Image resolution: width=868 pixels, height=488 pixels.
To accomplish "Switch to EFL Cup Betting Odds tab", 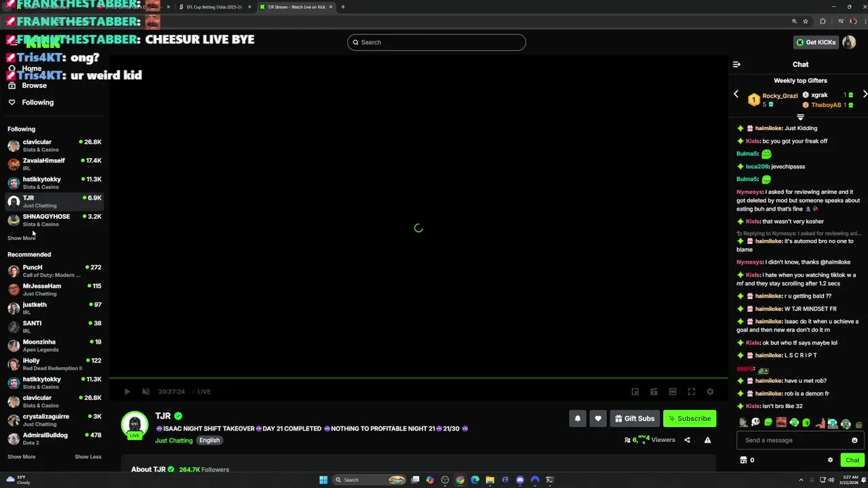I will (214, 7).
